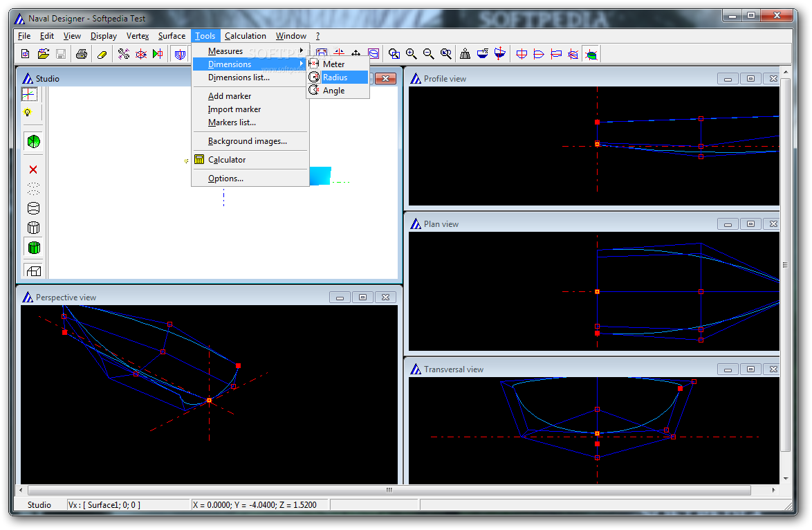Expand the Measures submenu
Viewport: 812px width, 530px height.
tap(250, 51)
